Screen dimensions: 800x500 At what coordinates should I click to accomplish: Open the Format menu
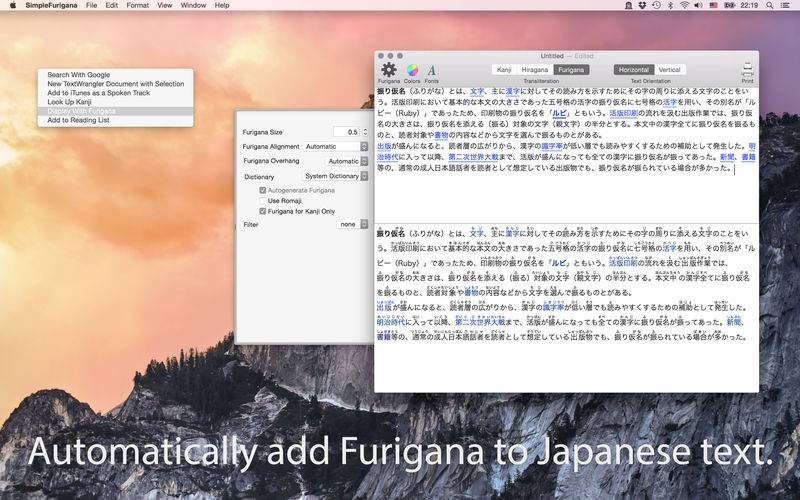(138, 5)
